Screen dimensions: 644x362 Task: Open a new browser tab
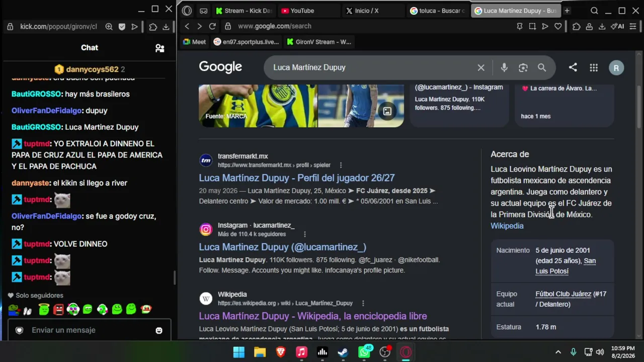click(567, 11)
